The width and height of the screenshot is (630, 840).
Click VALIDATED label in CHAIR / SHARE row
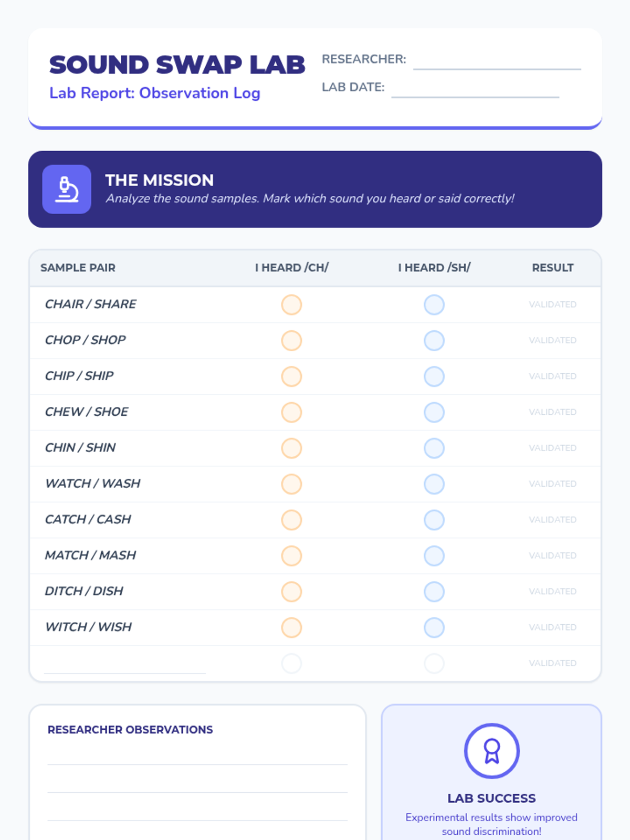(x=552, y=304)
